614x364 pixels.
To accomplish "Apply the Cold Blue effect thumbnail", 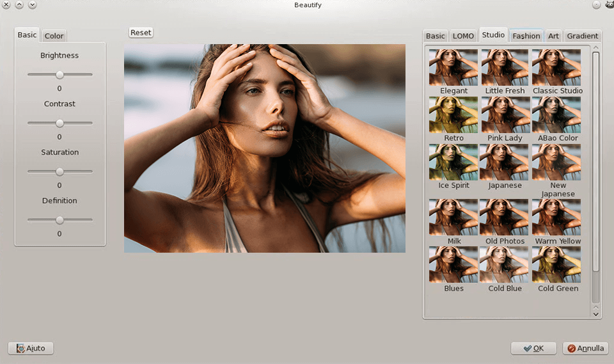I will (504, 265).
